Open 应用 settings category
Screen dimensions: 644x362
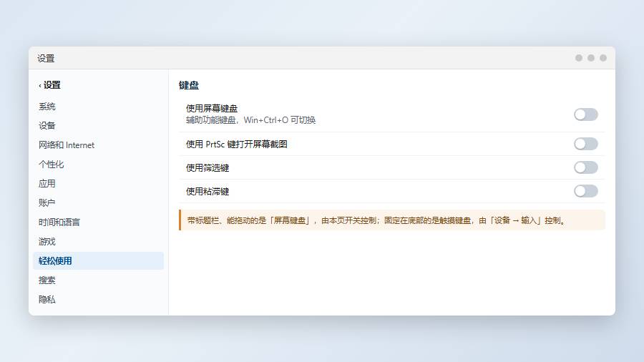click(x=98, y=183)
